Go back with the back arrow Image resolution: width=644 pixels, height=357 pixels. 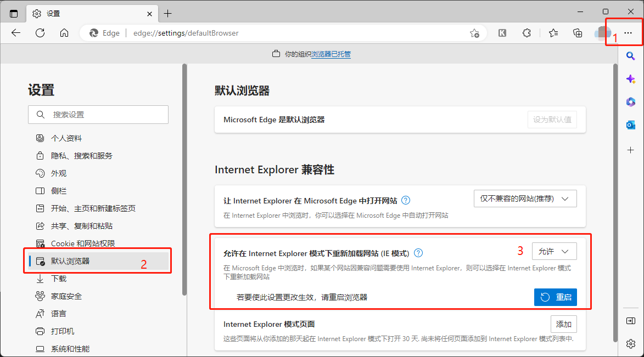pos(16,33)
